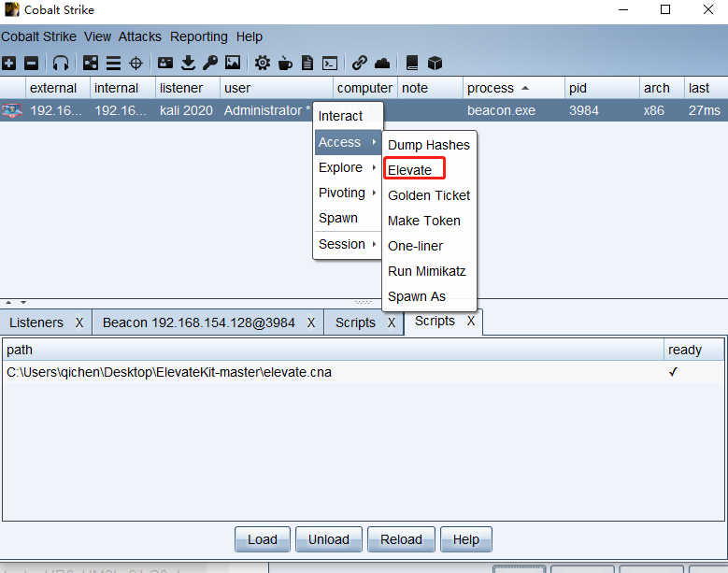Click the Load button

coord(263,539)
